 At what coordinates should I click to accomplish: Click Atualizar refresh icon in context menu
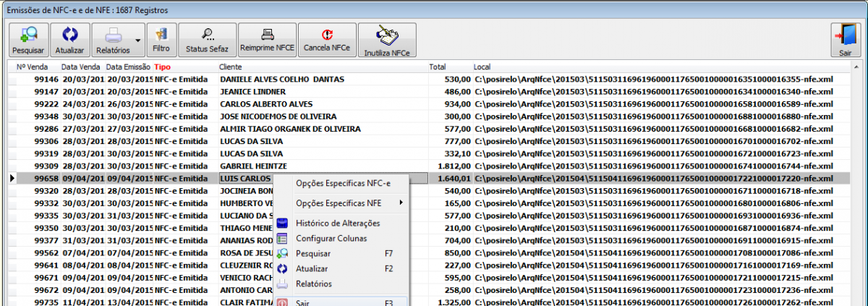(283, 268)
